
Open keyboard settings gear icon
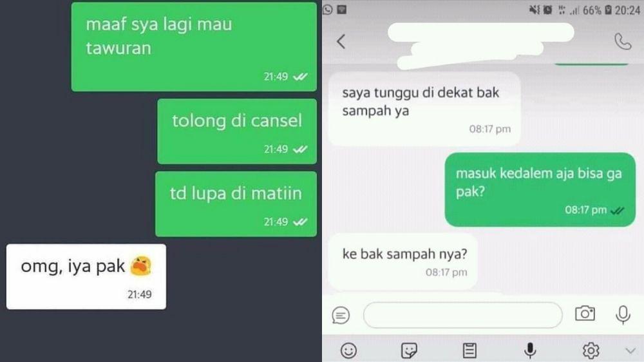[x=591, y=350]
